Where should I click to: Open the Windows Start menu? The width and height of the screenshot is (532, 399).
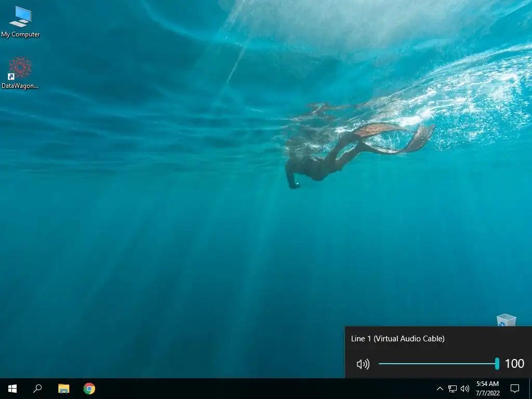(12, 389)
